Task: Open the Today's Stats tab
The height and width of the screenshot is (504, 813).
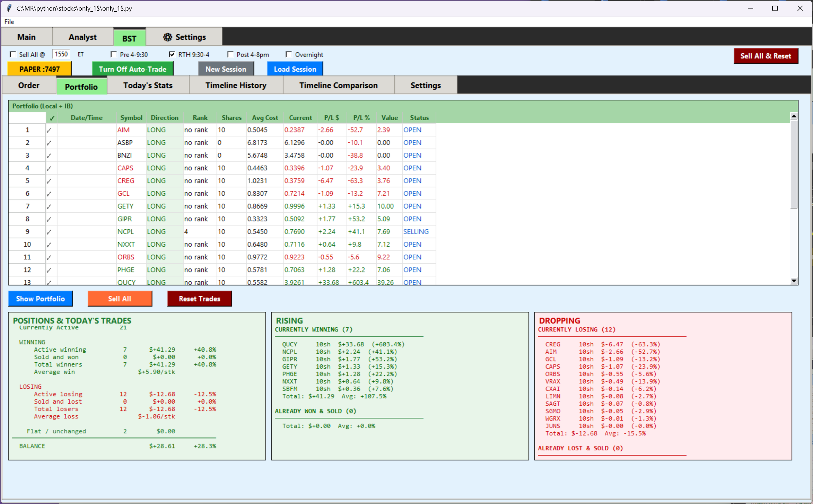Action: pos(148,85)
